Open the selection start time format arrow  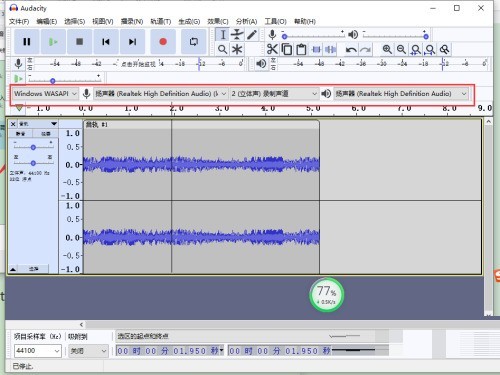coord(221,350)
